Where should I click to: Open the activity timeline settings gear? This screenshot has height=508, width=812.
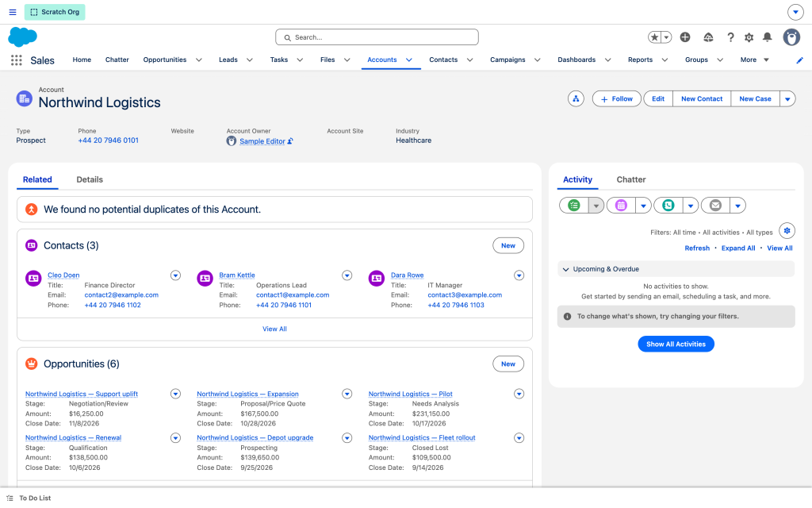(787, 231)
